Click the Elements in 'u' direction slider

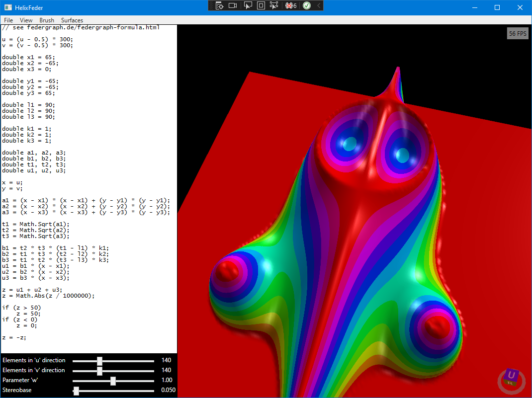[x=100, y=360]
